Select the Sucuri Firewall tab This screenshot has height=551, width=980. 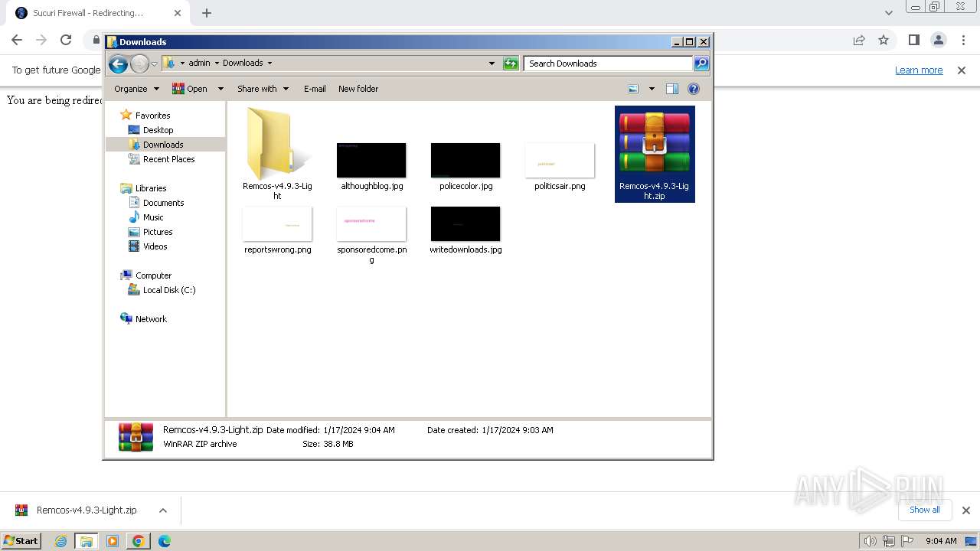coord(98,13)
